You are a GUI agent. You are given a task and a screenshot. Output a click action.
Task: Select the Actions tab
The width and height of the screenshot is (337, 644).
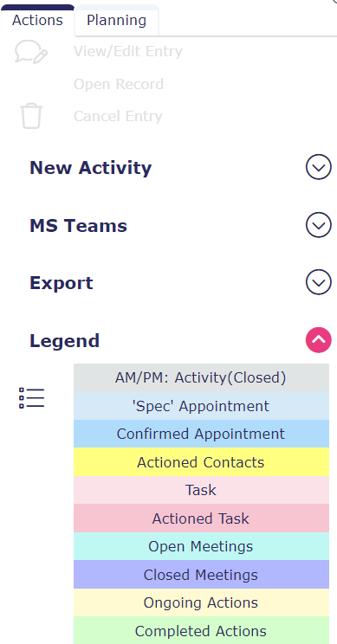(x=37, y=21)
